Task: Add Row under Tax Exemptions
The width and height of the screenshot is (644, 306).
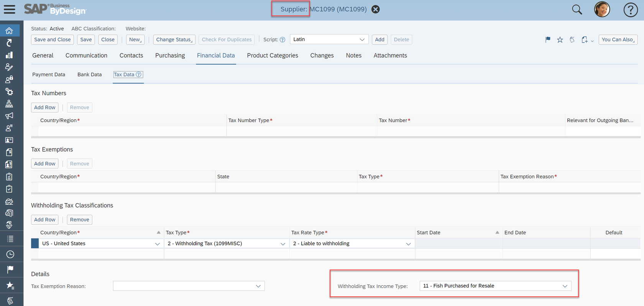Action: pyautogui.click(x=44, y=164)
